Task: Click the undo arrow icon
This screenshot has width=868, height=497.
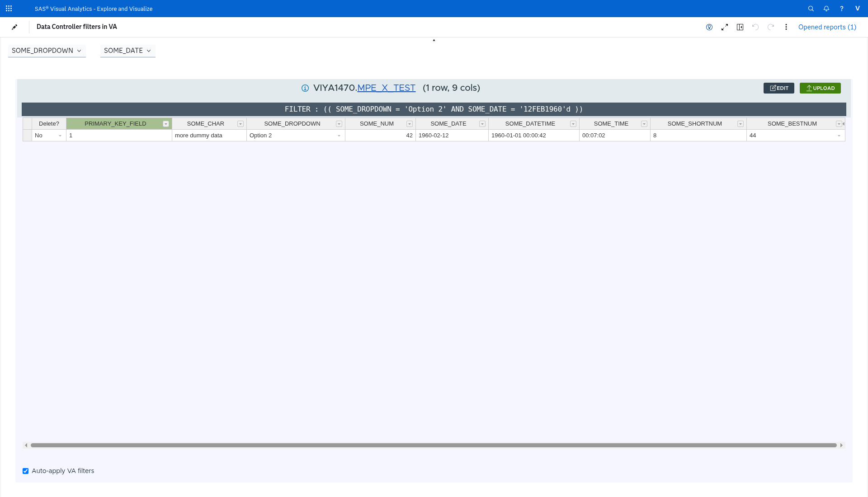Action: [755, 27]
